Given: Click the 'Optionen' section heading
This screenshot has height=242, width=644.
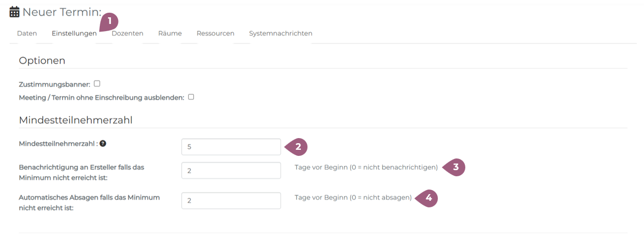Looking at the screenshot, I should pos(42,61).
